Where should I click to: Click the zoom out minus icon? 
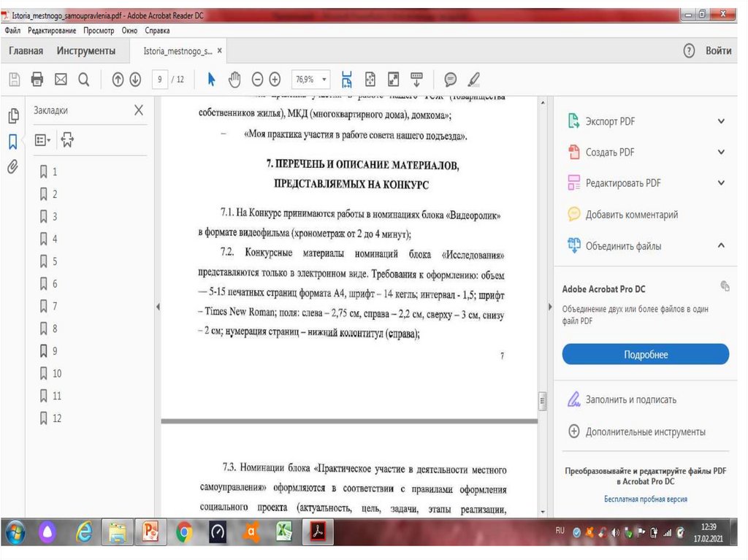258,80
